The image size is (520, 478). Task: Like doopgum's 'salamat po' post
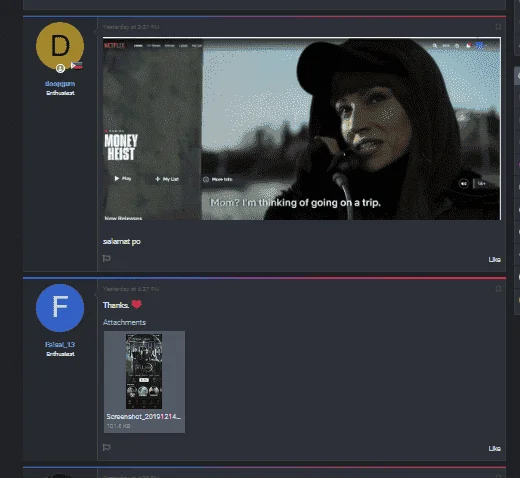point(494,259)
